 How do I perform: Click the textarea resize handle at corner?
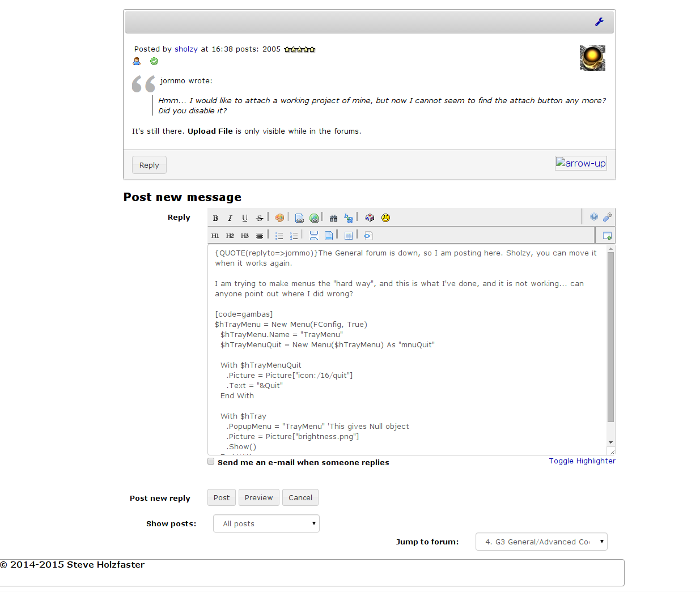(x=611, y=451)
